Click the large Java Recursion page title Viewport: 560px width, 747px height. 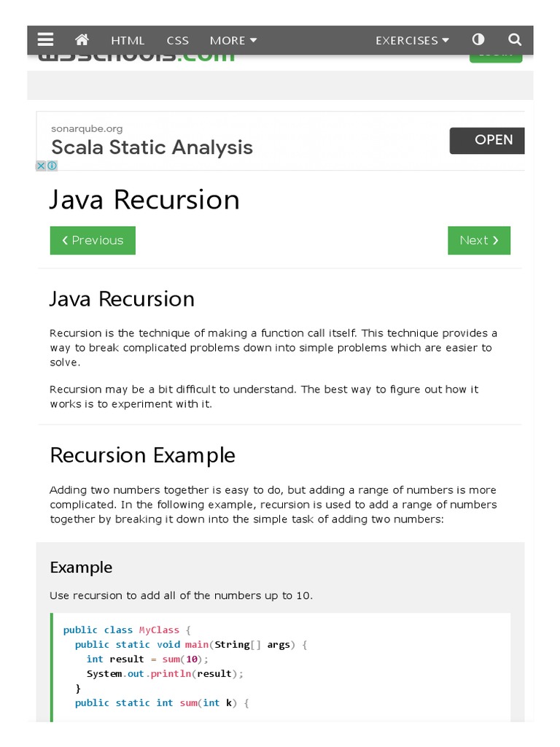tap(144, 200)
